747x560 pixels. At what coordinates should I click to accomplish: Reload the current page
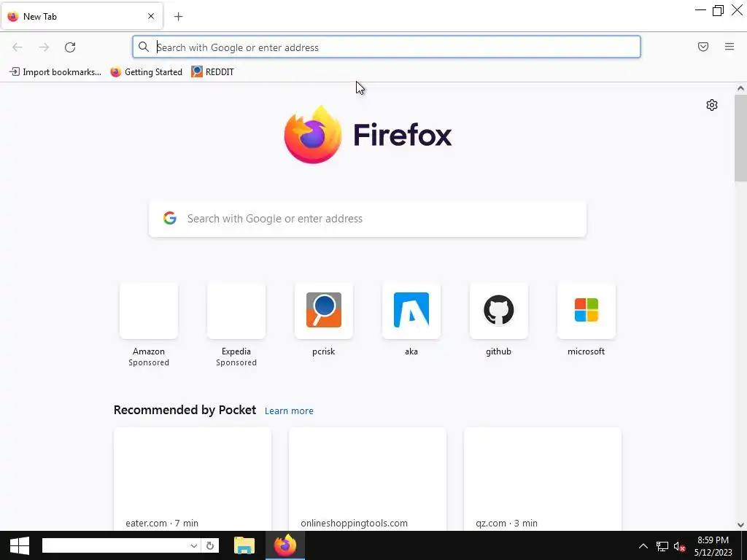pyautogui.click(x=70, y=47)
